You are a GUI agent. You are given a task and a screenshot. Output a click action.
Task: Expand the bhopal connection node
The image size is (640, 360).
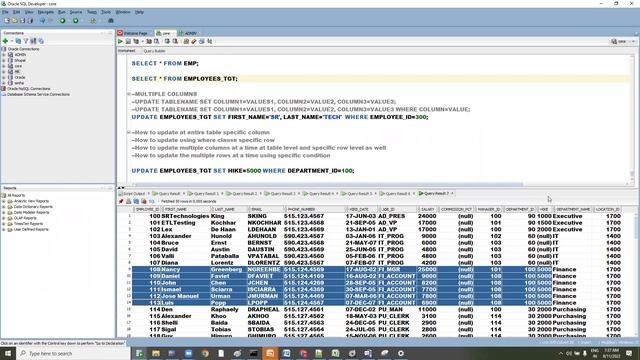click(4, 60)
